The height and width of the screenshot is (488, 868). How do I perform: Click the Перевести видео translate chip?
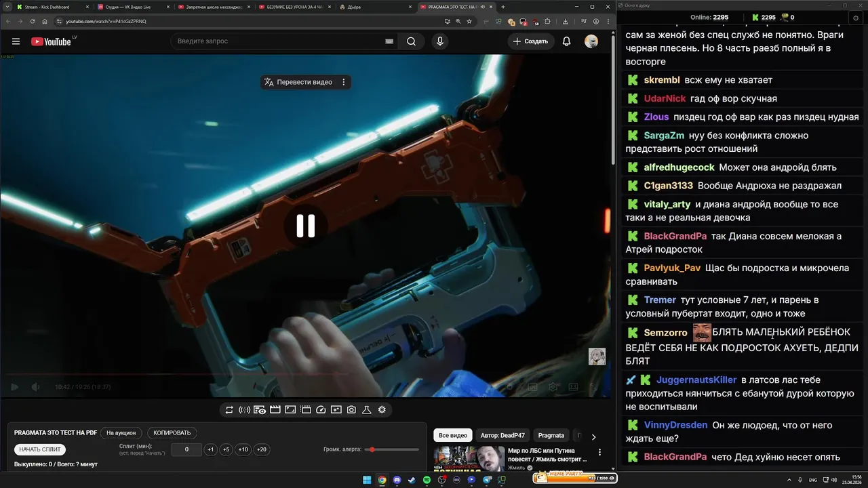[298, 82]
